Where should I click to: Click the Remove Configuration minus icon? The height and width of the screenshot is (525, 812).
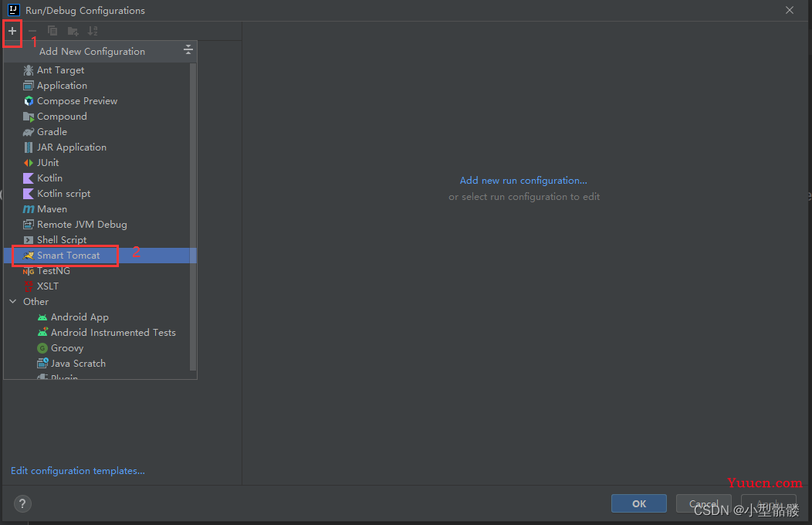32,31
